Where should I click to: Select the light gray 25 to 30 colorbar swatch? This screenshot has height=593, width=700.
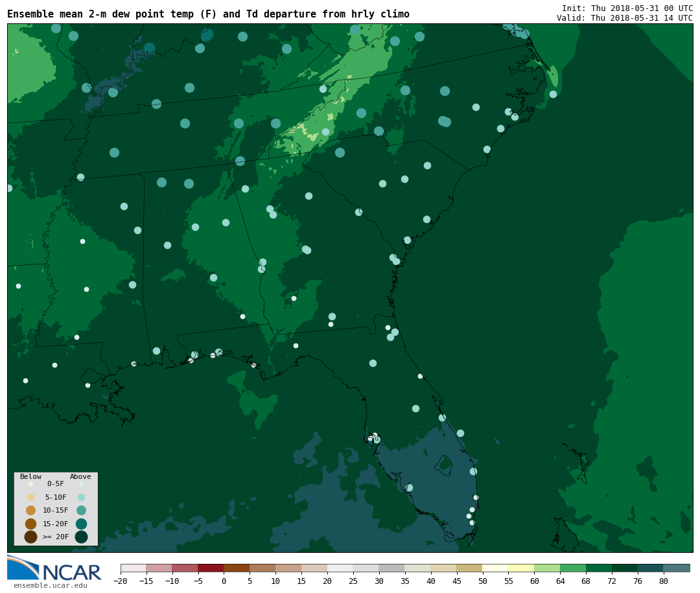pos(366,568)
